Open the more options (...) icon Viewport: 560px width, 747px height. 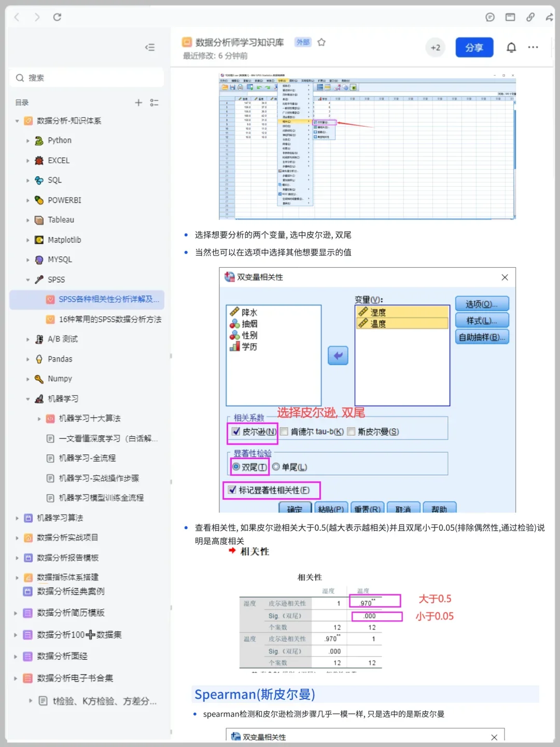(x=533, y=47)
